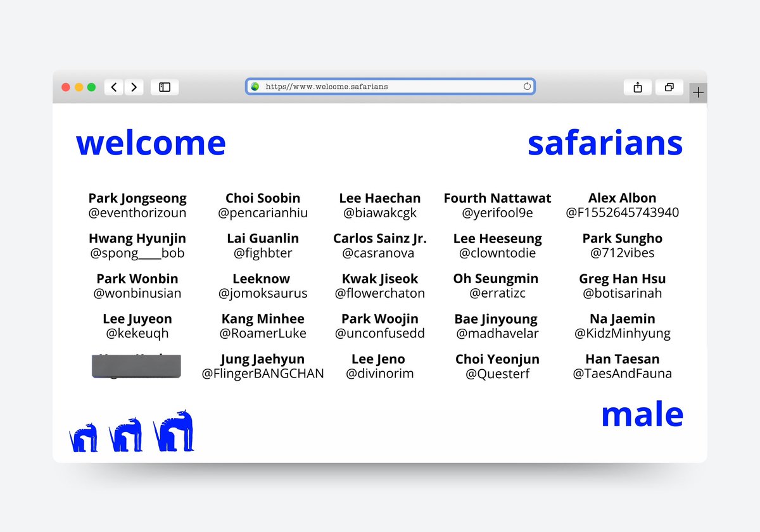Select handle @madhavelar

pyautogui.click(x=497, y=334)
